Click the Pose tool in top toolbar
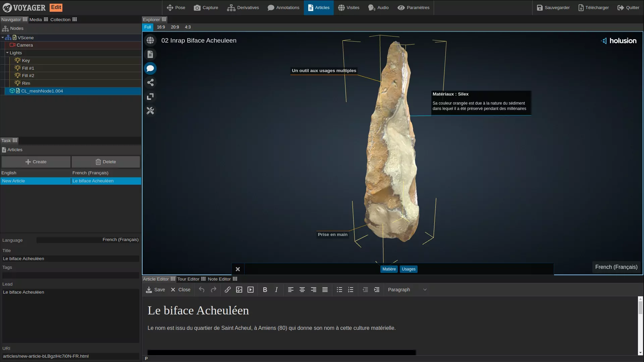 pyautogui.click(x=176, y=7)
